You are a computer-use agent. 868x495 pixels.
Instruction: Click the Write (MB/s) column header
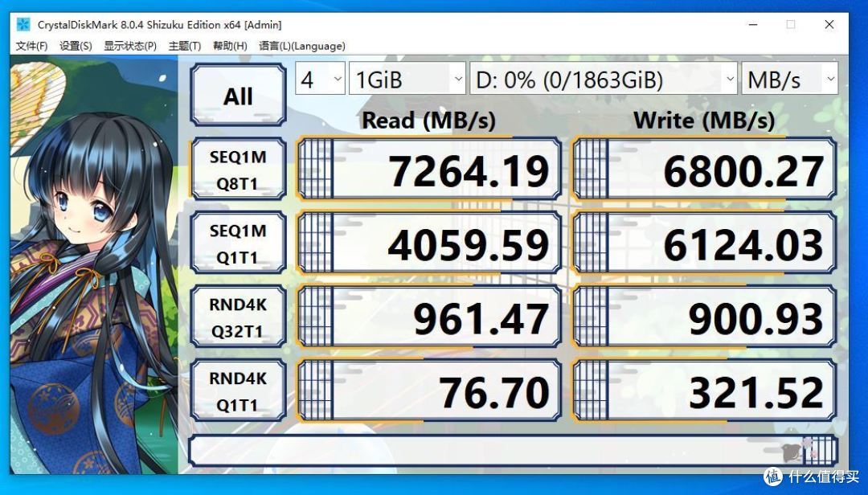tap(704, 121)
